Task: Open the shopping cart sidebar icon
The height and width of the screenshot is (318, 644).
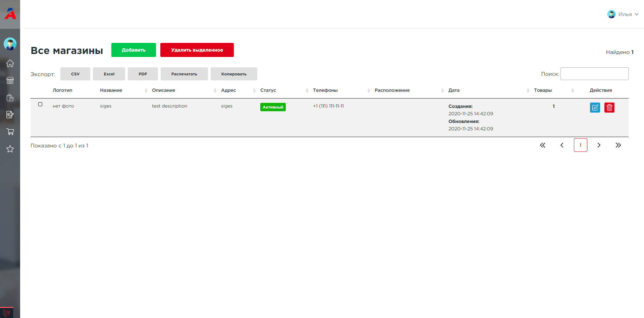Action: (10, 132)
